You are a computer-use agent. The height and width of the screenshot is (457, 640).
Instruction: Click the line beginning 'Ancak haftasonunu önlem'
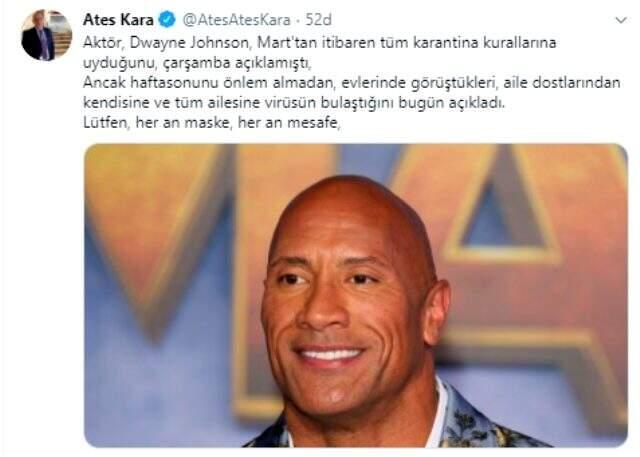352,83
